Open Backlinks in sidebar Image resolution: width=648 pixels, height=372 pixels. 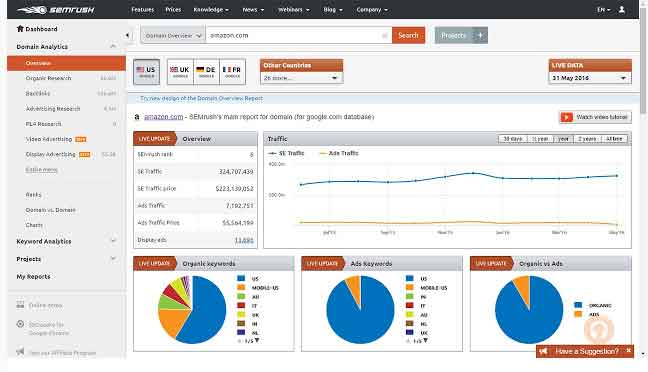[x=38, y=93]
